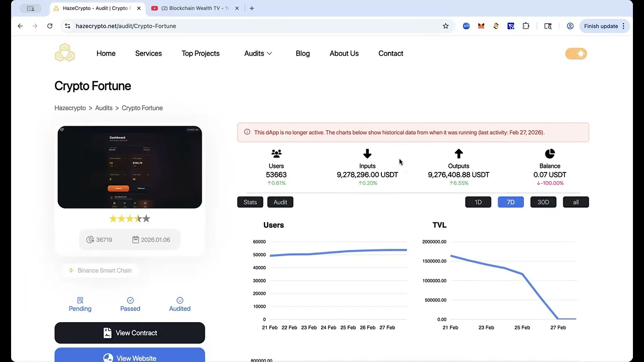Click the Pending status icon
The image size is (644, 362).
(x=80, y=300)
